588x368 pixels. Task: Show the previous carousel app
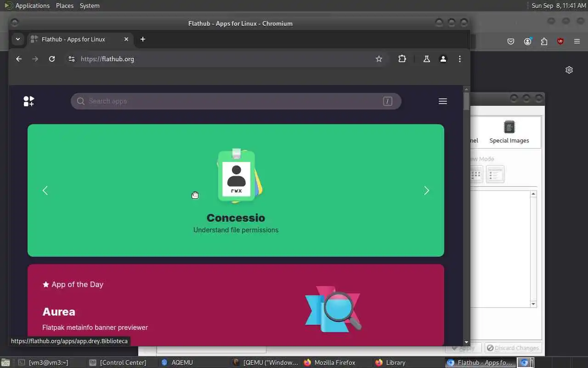click(45, 190)
